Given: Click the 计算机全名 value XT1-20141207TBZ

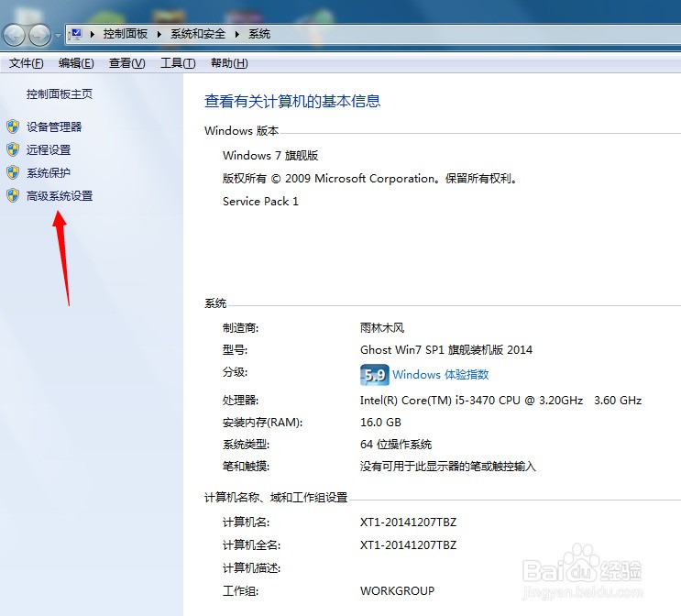Looking at the screenshot, I should click(x=408, y=545).
